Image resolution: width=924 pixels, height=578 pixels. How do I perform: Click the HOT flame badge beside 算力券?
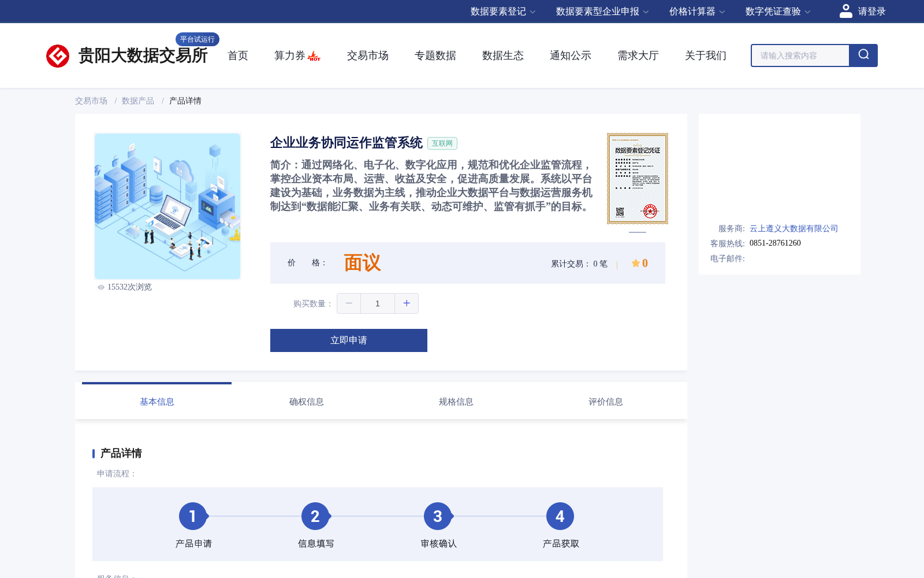click(x=314, y=56)
